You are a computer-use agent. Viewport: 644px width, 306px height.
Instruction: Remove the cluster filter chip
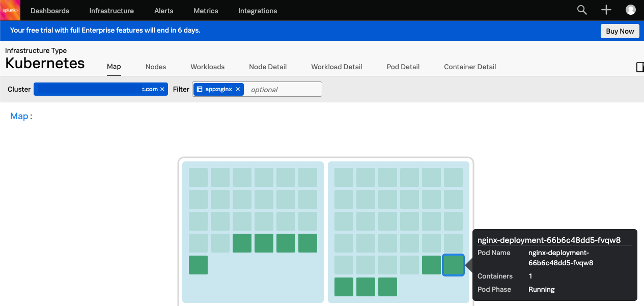162,89
